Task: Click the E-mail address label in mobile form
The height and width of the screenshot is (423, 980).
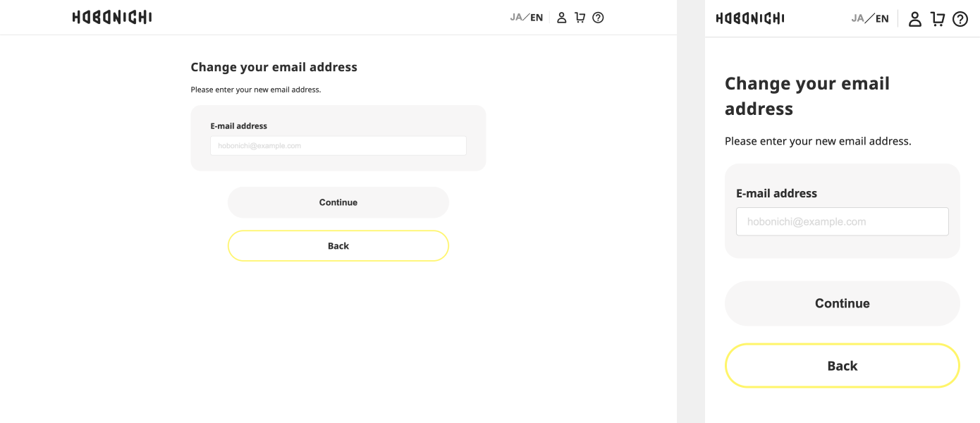Action: click(x=777, y=193)
